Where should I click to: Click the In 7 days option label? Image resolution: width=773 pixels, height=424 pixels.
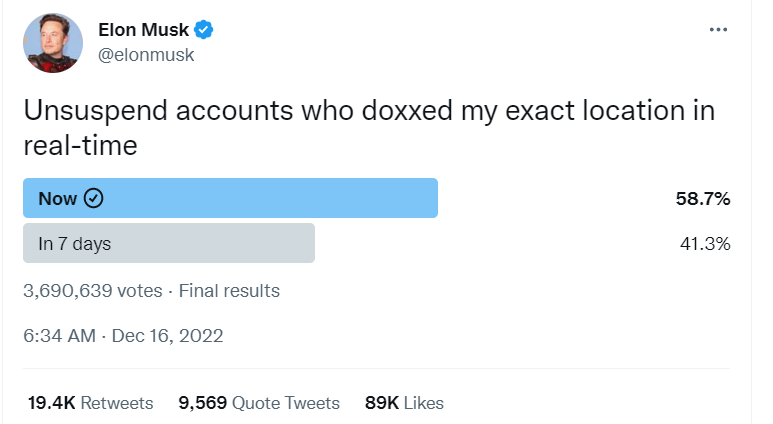(75, 244)
